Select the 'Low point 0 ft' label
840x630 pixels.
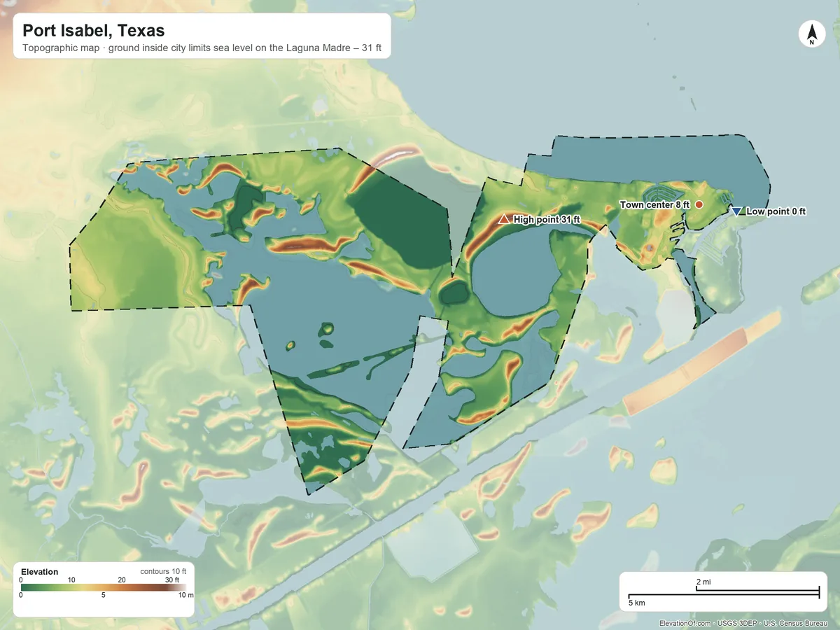pyautogui.click(x=776, y=211)
